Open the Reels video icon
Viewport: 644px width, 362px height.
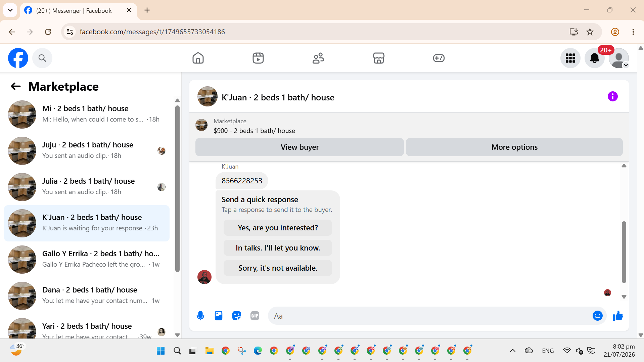[258, 58]
